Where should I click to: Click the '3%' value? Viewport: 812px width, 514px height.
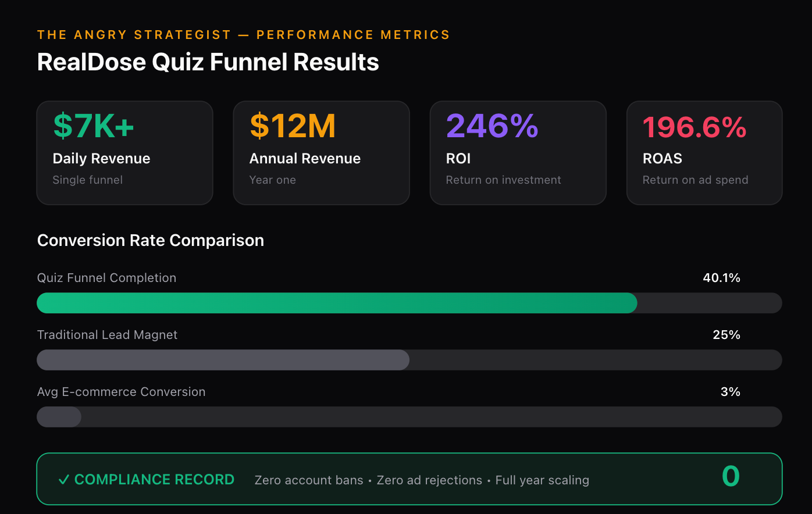point(731,392)
